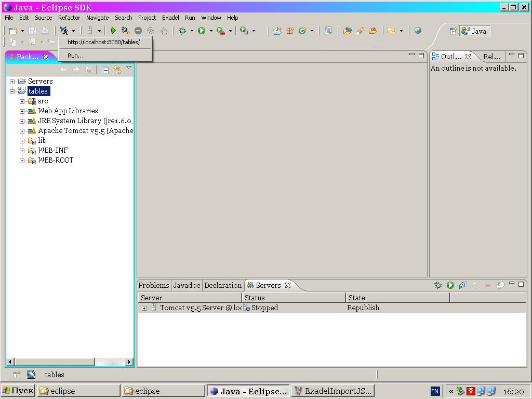Start the server from Servers view toolbar
The height and width of the screenshot is (399, 532).
(450, 285)
